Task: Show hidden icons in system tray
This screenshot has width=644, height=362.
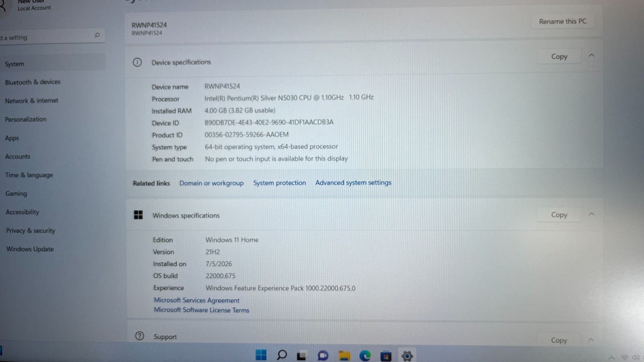Action: coord(611,357)
